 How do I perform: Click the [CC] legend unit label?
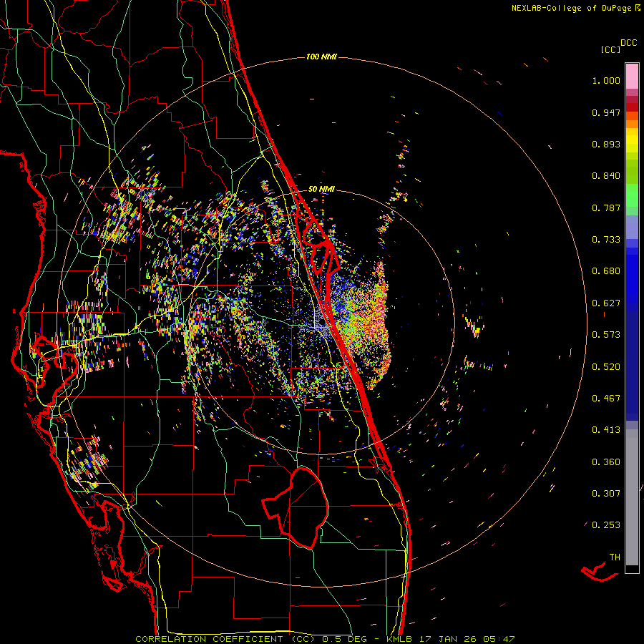611,49
